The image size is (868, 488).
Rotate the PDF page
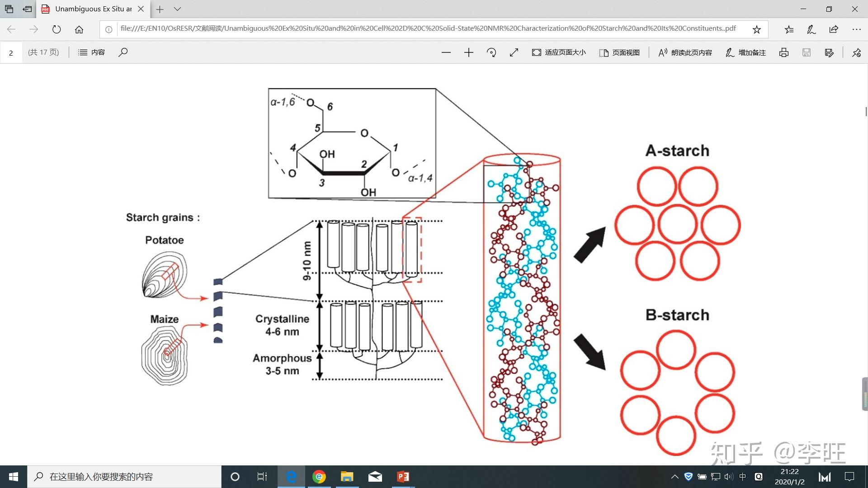(x=491, y=52)
